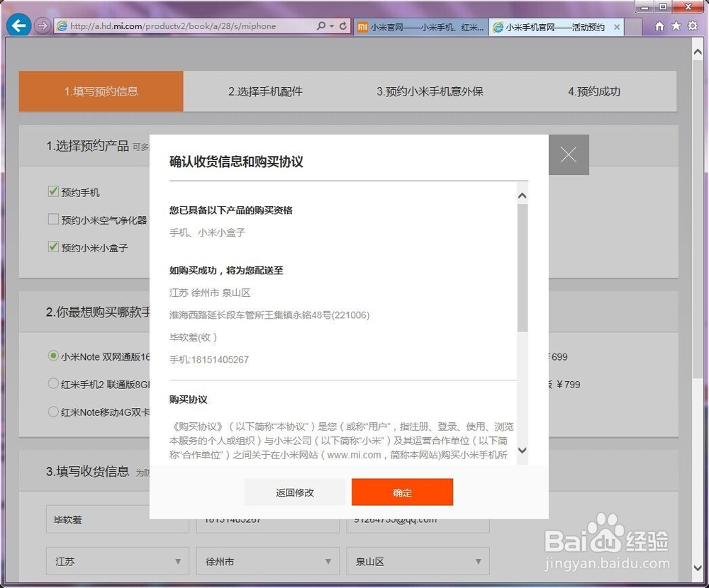Open browser tools gear icon
This screenshot has width=709, height=588.
[693, 26]
